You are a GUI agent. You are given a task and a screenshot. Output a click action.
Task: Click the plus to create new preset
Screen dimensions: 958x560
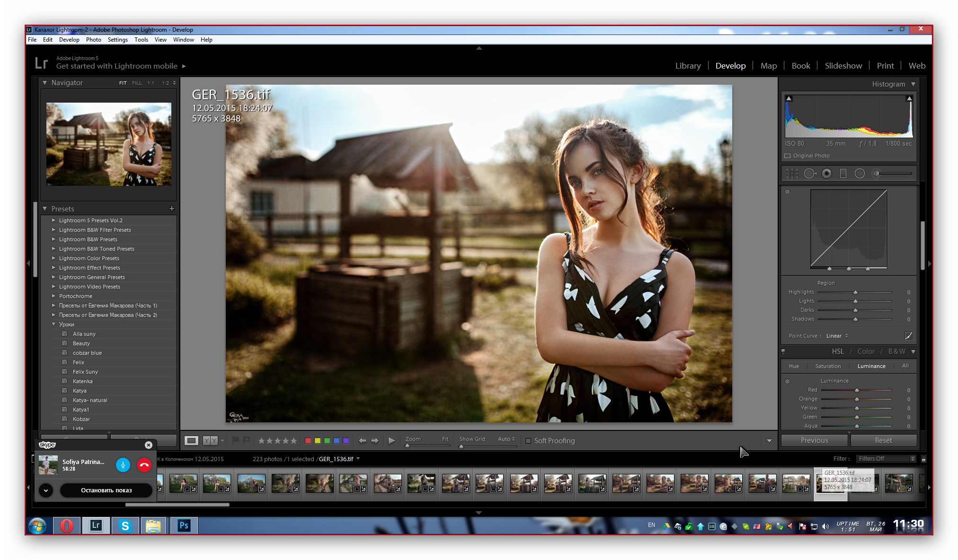tap(172, 209)
